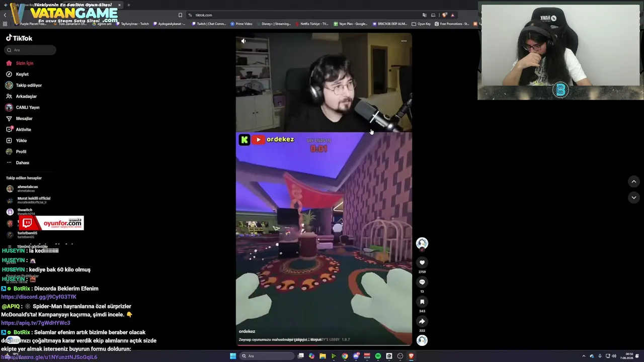Click the TikTok logo

click(19, 38)
